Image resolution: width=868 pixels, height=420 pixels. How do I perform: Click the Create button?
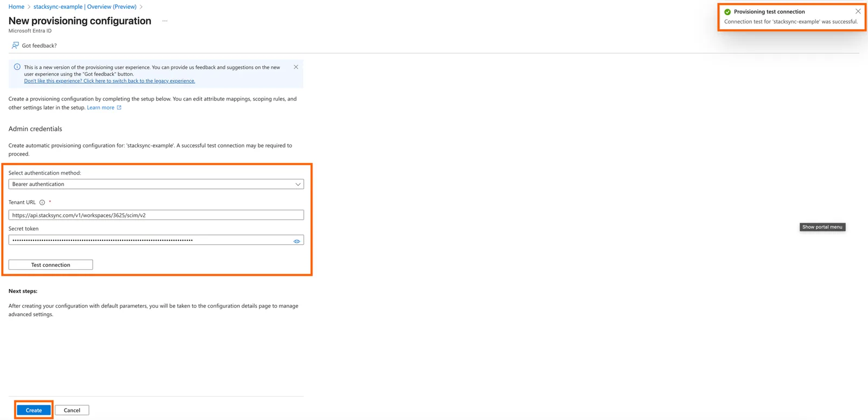(34, 410)
